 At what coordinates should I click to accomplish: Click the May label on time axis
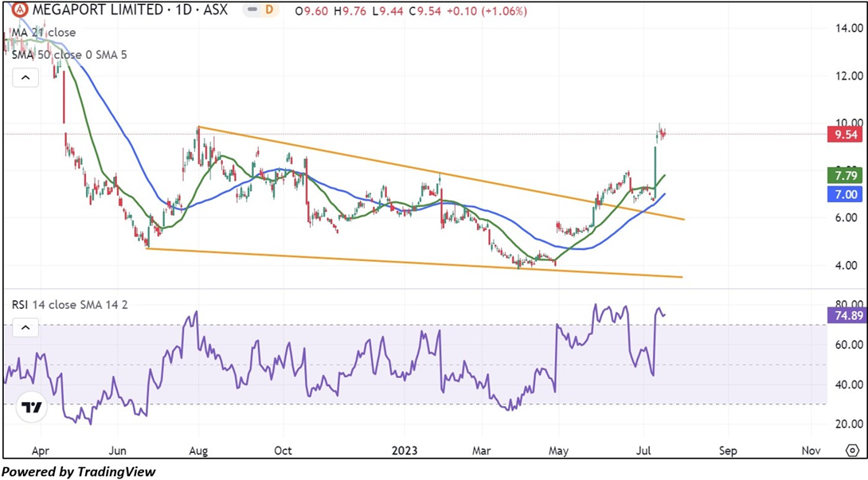pos(558,451)
